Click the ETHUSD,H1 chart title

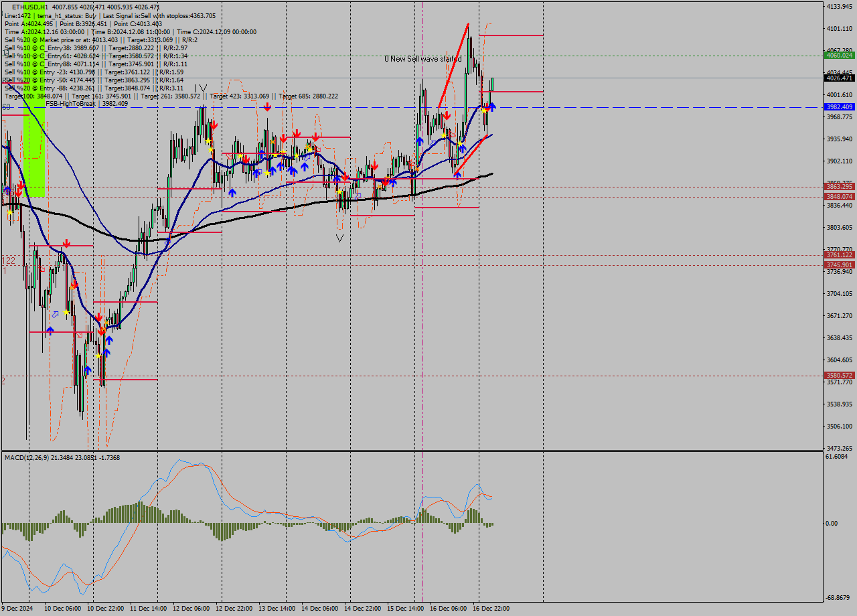click(29, 7)
